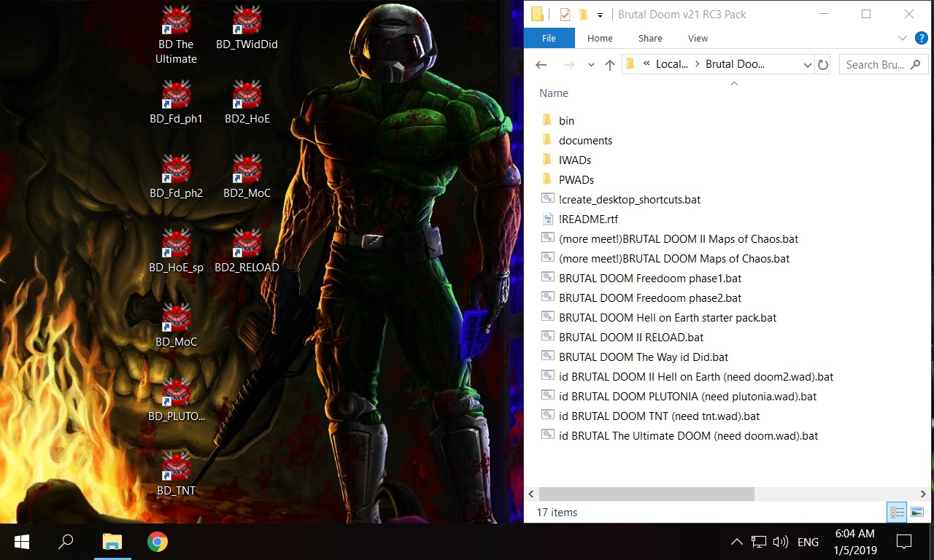The image size is (934, 560).
Task: Click the documents folder icon
Action: (547, 140)
